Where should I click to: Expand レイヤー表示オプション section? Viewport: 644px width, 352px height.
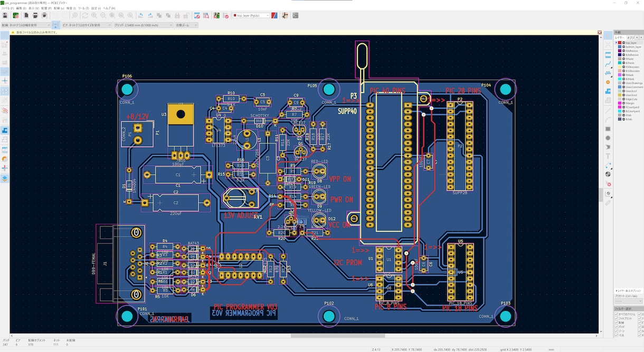tap(628, 291)
